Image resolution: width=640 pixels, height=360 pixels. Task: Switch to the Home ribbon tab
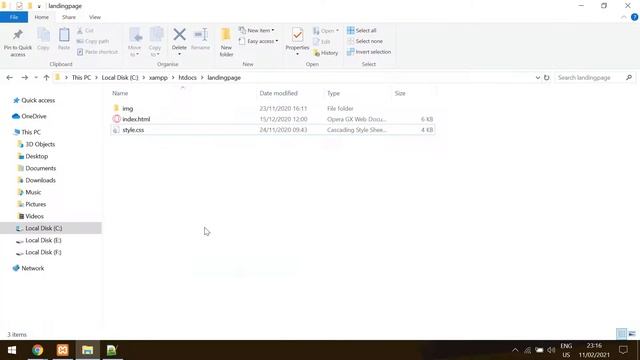pyautogui.click(x=41, y=17)
